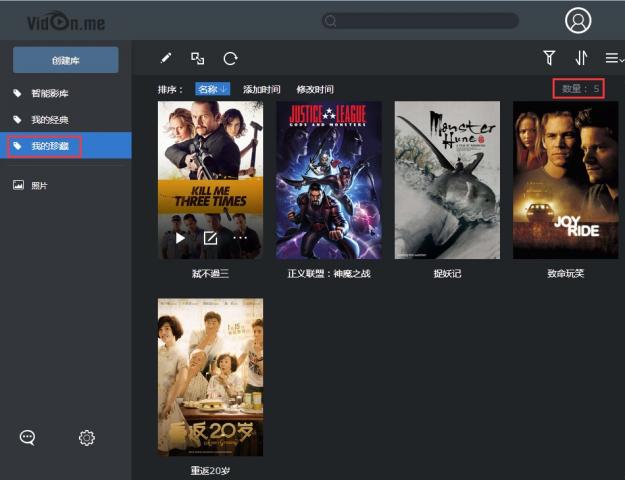Sort by 添加时间
This screenshot has width=625, height=480.
(x=261, y=89)
